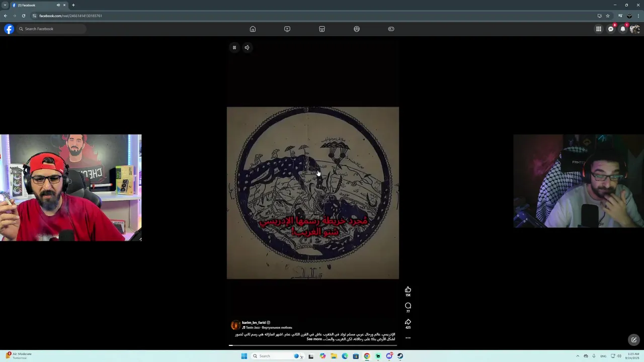Image resolution: width=644 pixels, height=362 pixels.
Task: Open the clock and date panel
Action: point(633,356)
